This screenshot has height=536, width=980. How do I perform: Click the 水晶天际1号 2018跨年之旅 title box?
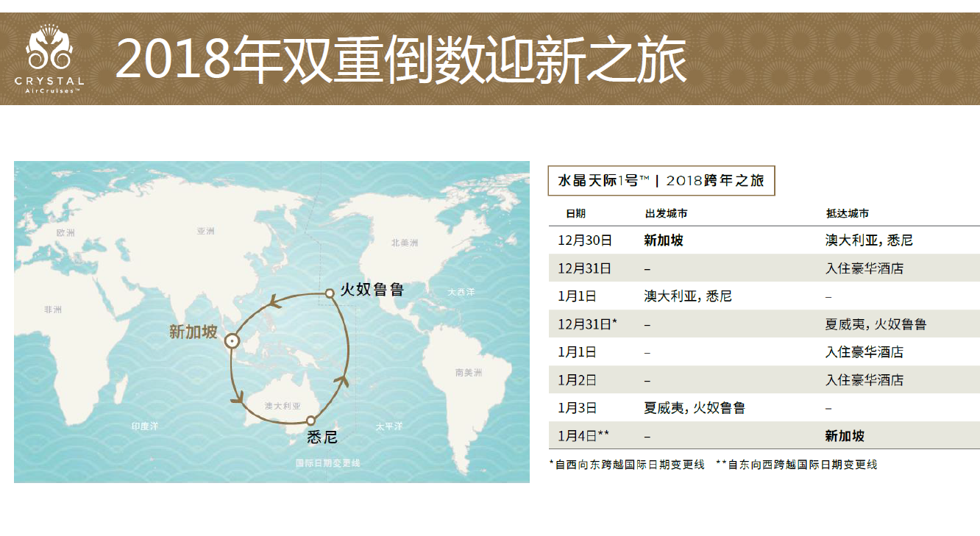click(x=661, y=181)
